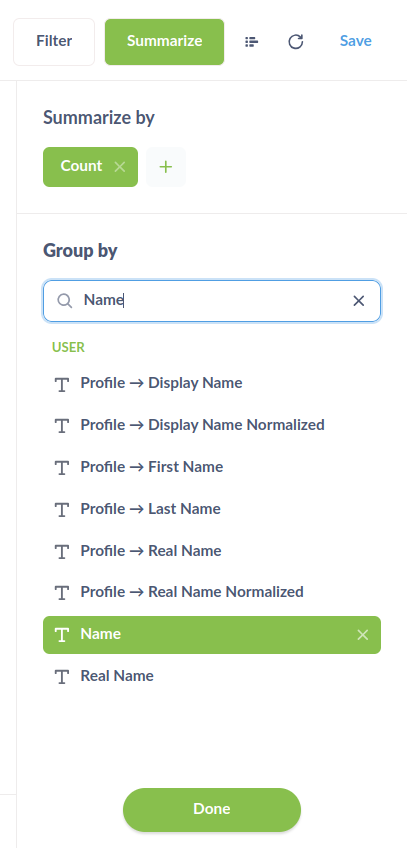Viewport: 407px width, 848px height.
Task: Clear the Group by search text
Action: 359,301
